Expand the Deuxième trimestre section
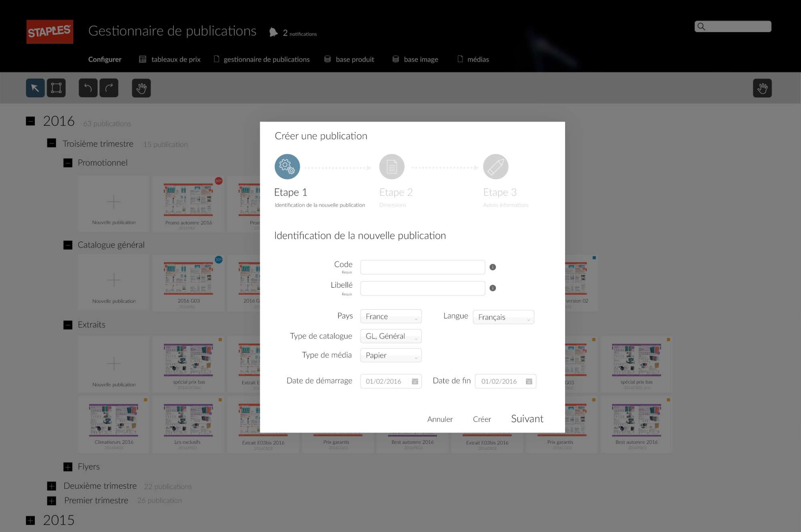The image size is (801, 532). [52, 486]
